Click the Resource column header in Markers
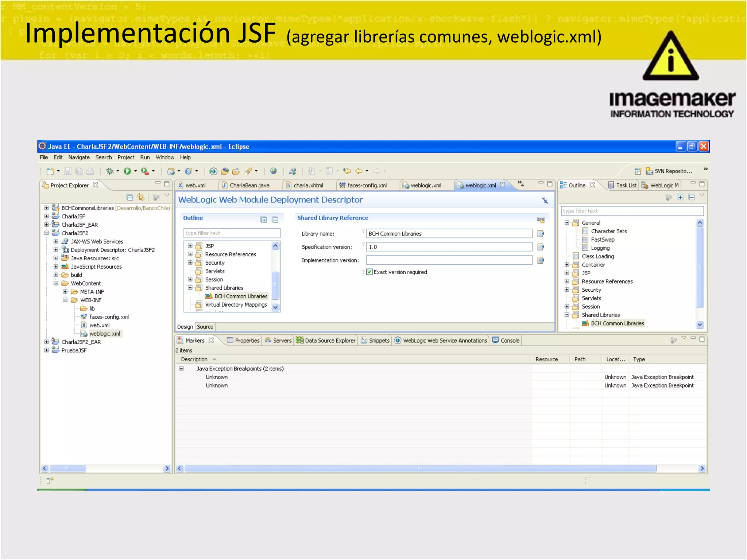Image resolution: width=747 pixels, height=560 pixels. [x=546, y=359]
